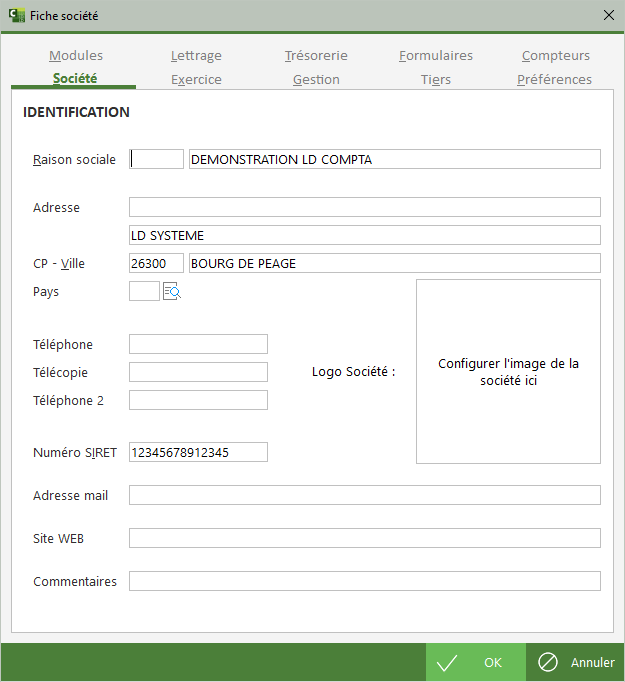Select the Formulaires tab

(436, 56)
